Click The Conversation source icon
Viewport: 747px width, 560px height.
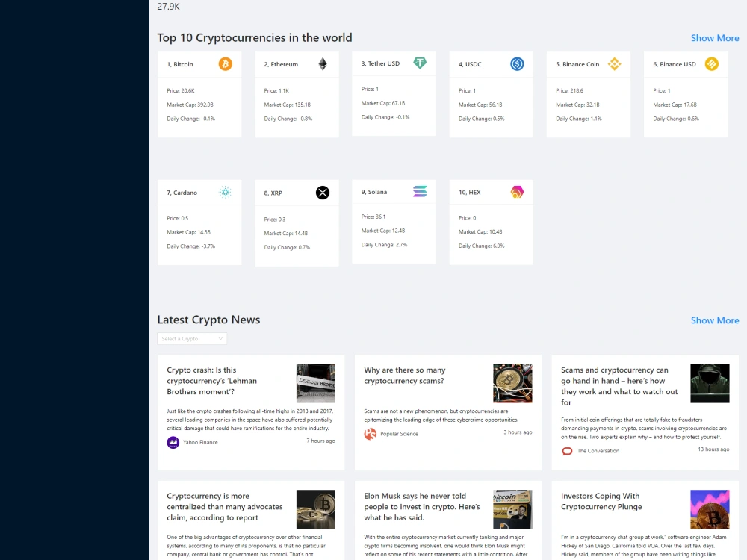click(x=567, y=451)
